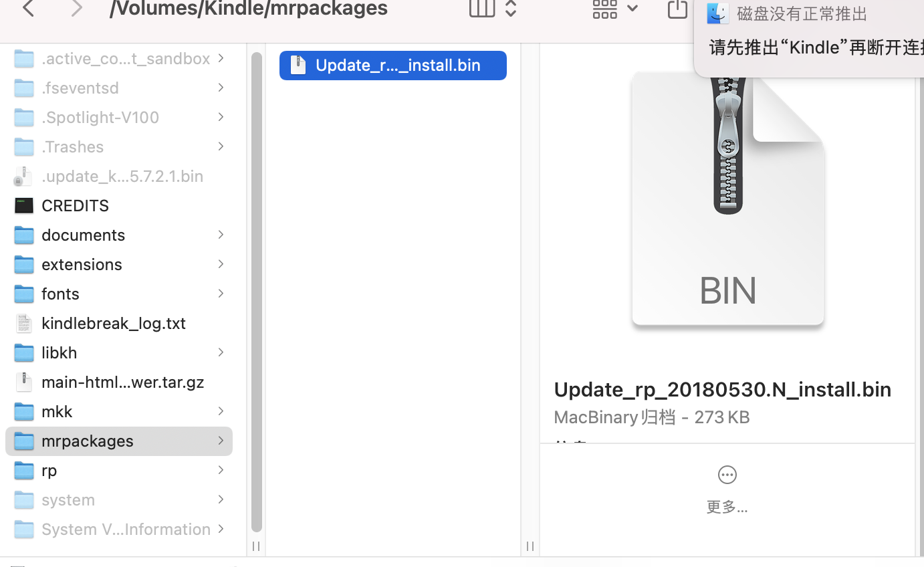Click the system folder icon
Image resolution: width=924 pixels, height=567 pixels.
[x=24, y=499]
